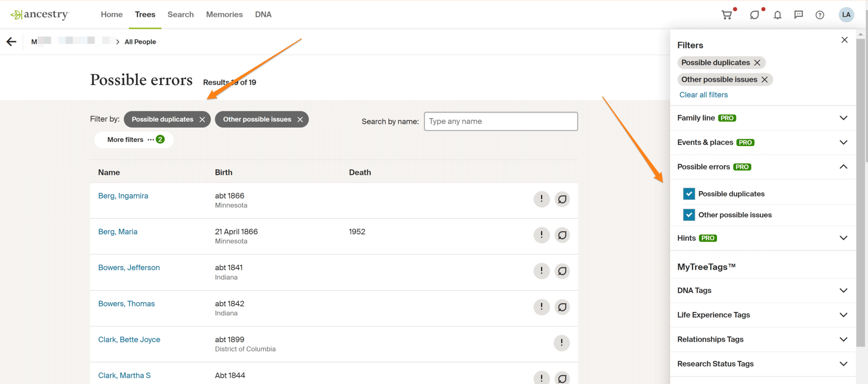
Task: Open Clark, Bette Joyce profile link
Action: 129,340
